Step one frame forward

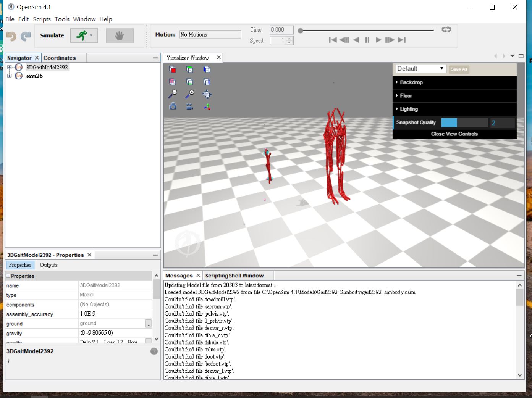(390, 40)
